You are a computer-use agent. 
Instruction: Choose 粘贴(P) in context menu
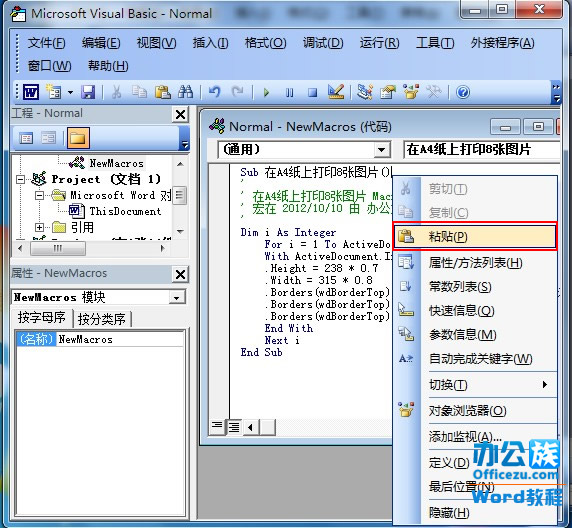point(475,236)
